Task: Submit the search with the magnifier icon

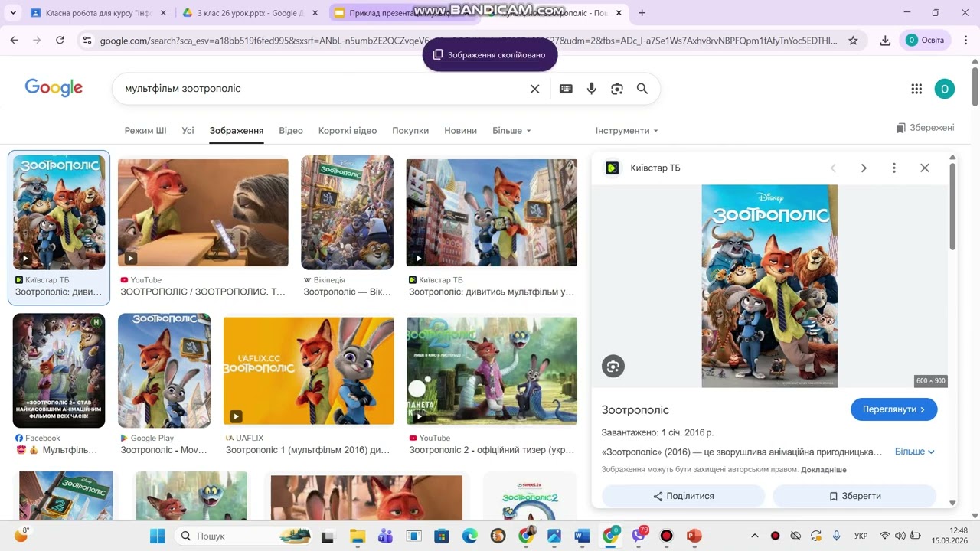Action: [x=642, y=89]
